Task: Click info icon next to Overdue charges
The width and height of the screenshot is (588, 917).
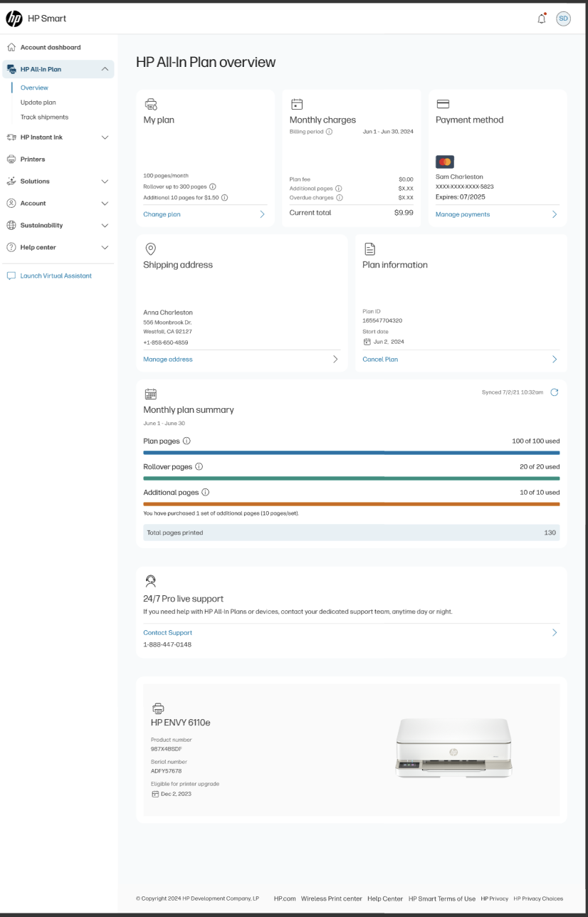Action: click(339, 198)
